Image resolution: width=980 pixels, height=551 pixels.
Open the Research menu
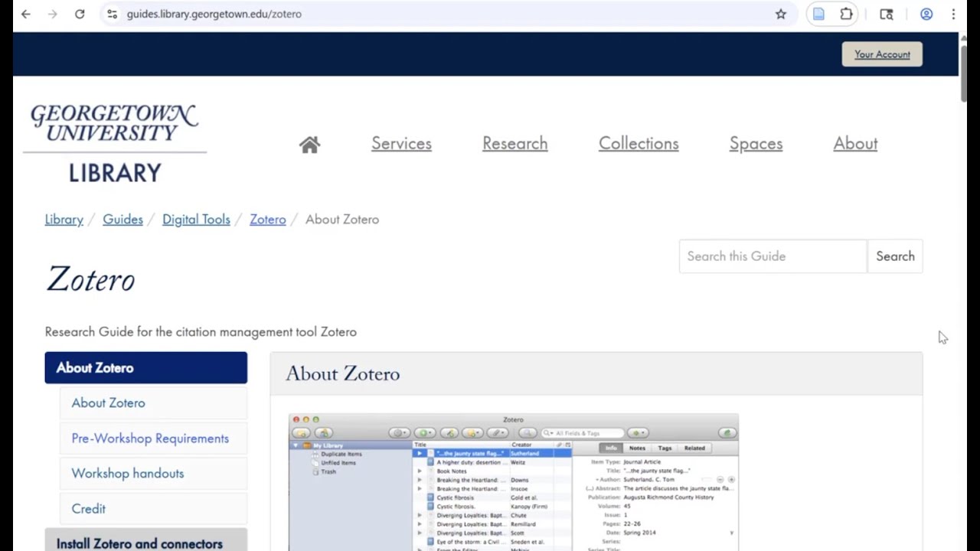tap(514, 144)
